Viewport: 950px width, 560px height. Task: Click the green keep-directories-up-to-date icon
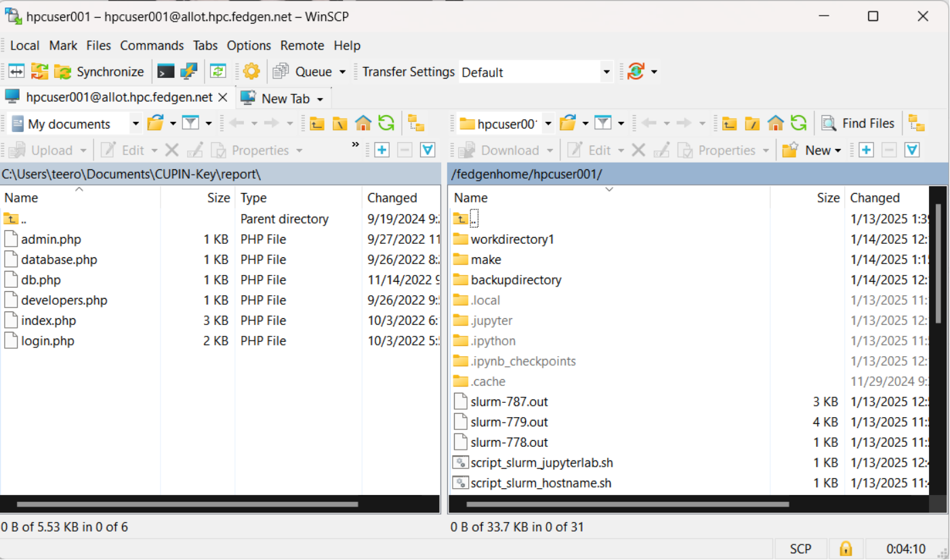218,71
